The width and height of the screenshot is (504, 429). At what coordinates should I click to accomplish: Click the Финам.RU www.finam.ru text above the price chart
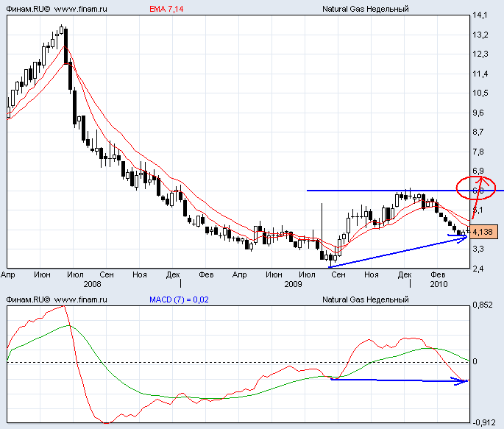57,9
